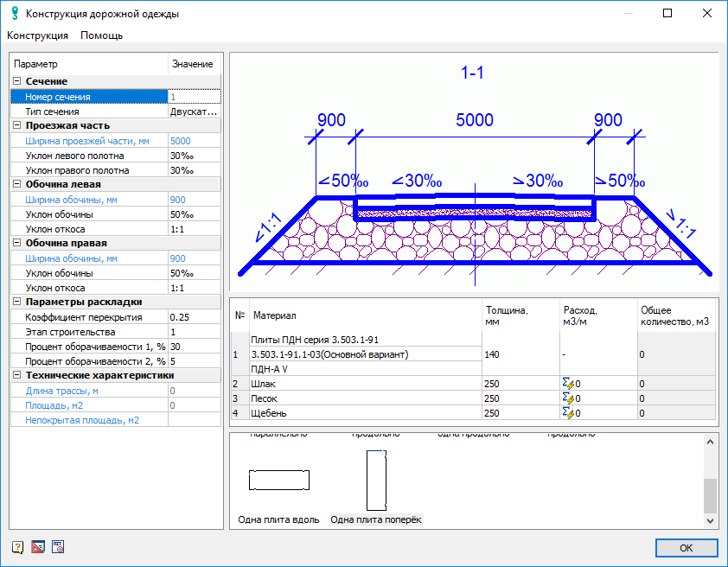
Task: Select the 'Одна плита поперёк' layout thumbnail
Action: (x=376, y=481)
